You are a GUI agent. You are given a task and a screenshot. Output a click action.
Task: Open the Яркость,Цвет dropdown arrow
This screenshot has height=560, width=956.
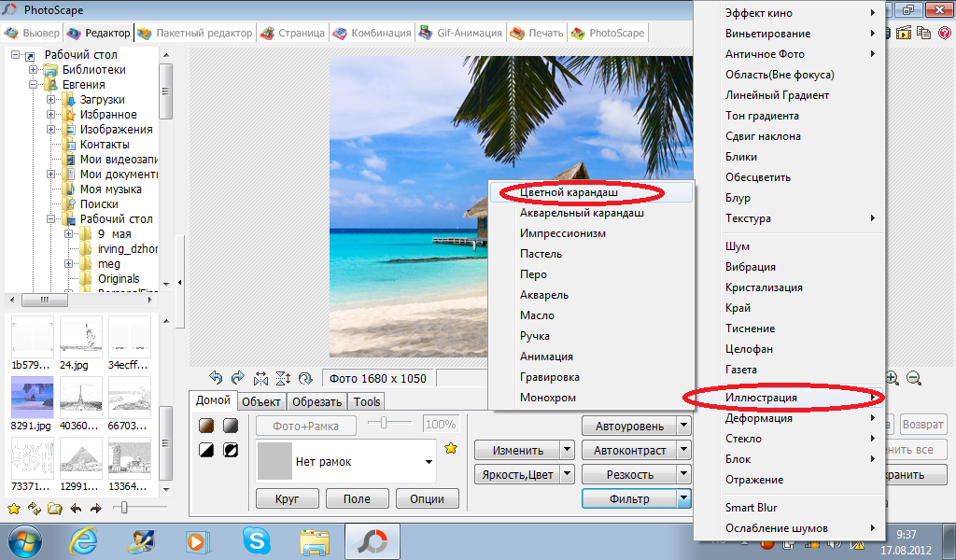click(567, 474)
